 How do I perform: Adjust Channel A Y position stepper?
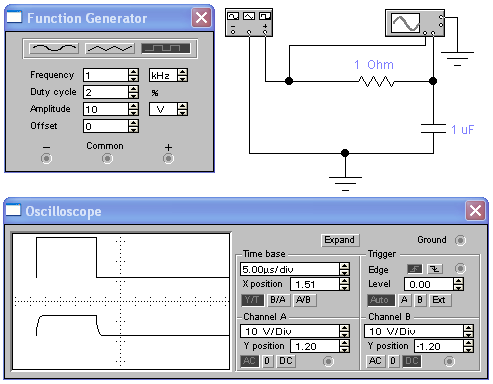pyautogui.click(x=344, y=346)
